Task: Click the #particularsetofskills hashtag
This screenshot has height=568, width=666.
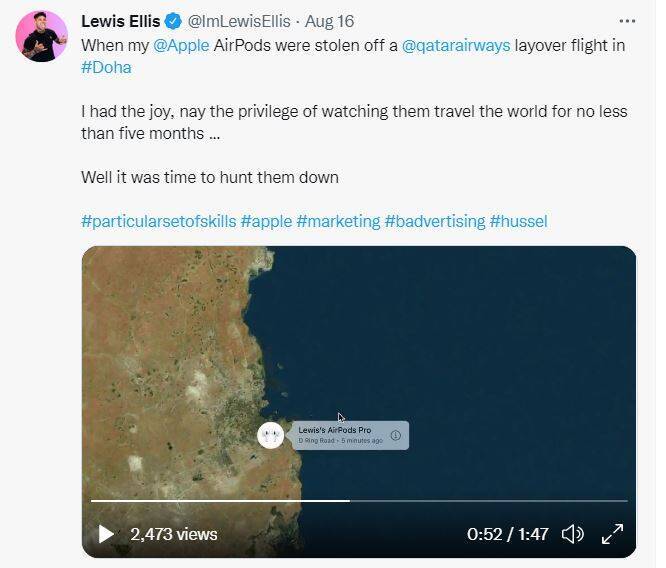Action: click(158, 221)
